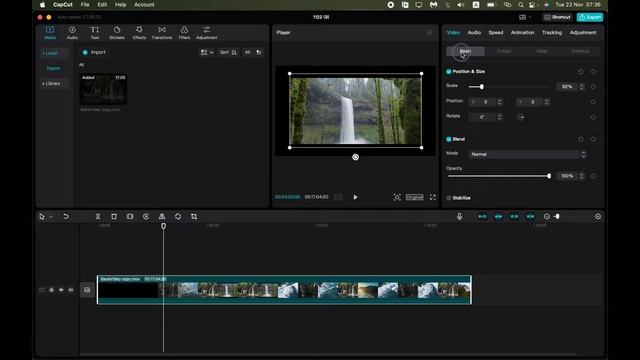Click the Scale slider handle
Image resolution: width=640 pixels, height=360 pixels.
[x=482, y=87]
